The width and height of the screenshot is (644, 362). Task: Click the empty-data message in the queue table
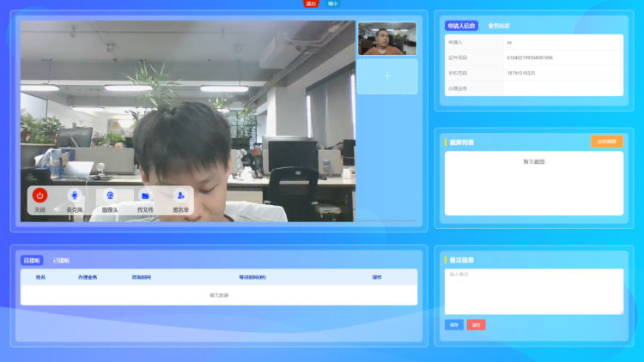(219, 295)
